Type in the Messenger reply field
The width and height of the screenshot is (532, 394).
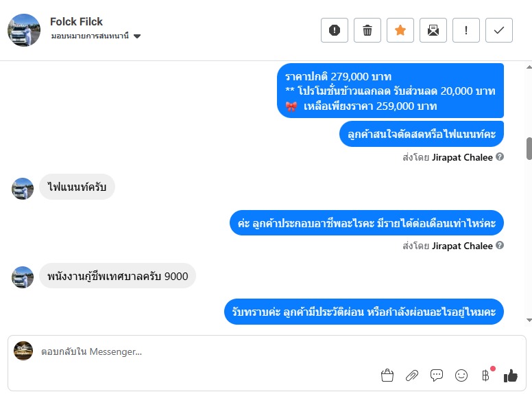(206, 351)
